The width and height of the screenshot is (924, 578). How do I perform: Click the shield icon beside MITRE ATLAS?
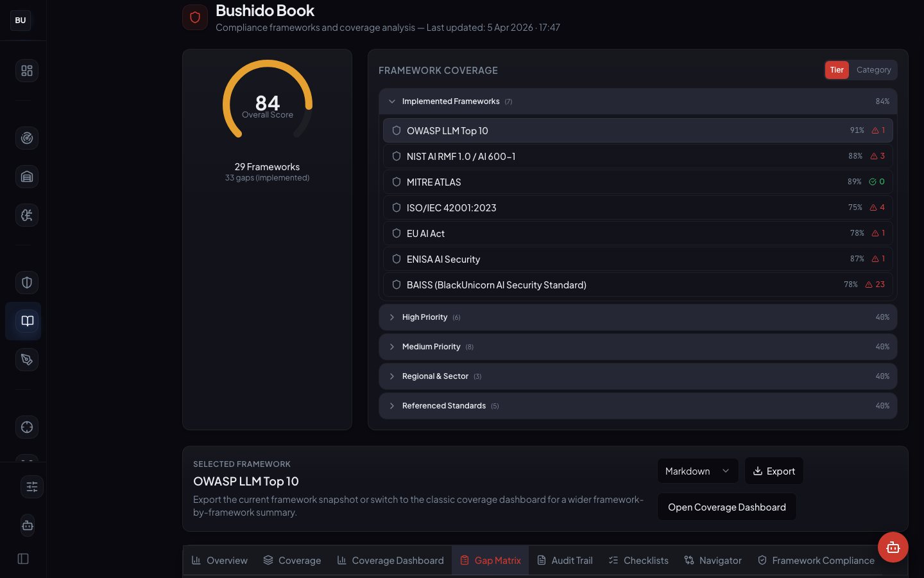[397, 182]
